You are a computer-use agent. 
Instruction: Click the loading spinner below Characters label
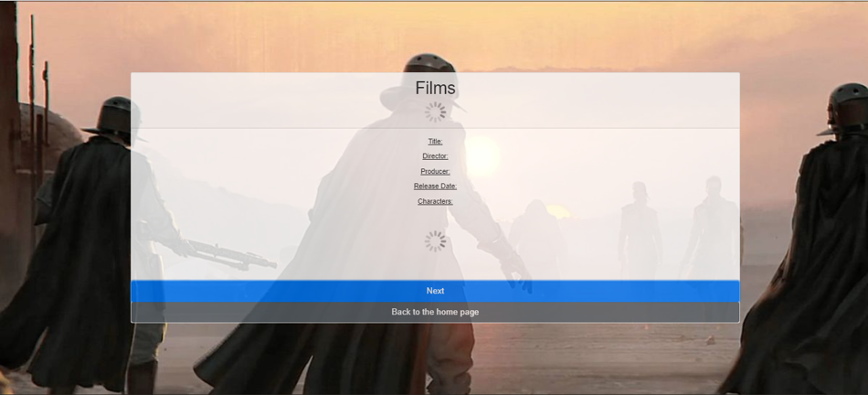[435, 241]
